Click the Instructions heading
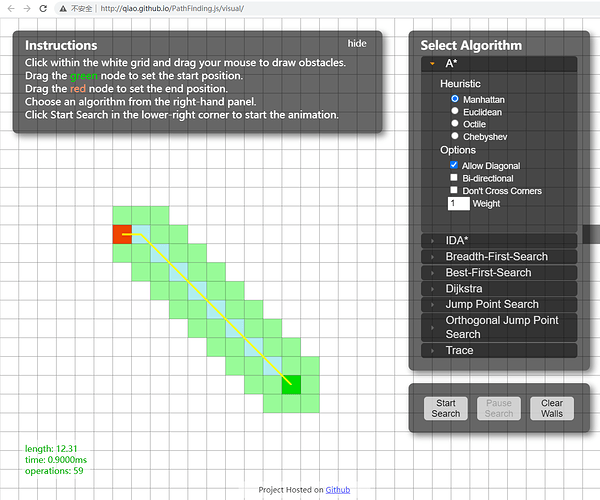Image resolution: width=600 pixels, height=500 pixels. pos(61,45)
